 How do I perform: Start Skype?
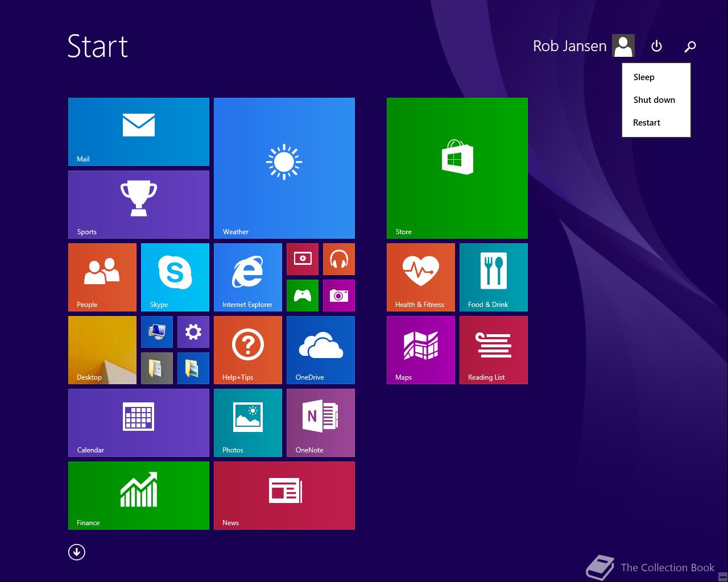pos(175,277)
